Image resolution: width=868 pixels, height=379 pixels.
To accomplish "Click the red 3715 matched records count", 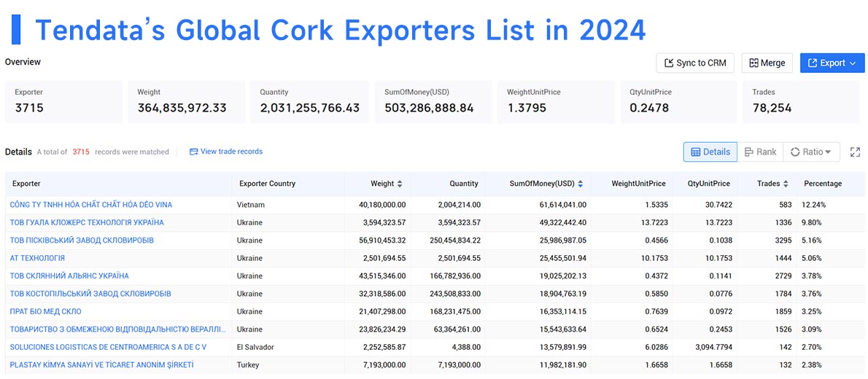I will (81, 152).
